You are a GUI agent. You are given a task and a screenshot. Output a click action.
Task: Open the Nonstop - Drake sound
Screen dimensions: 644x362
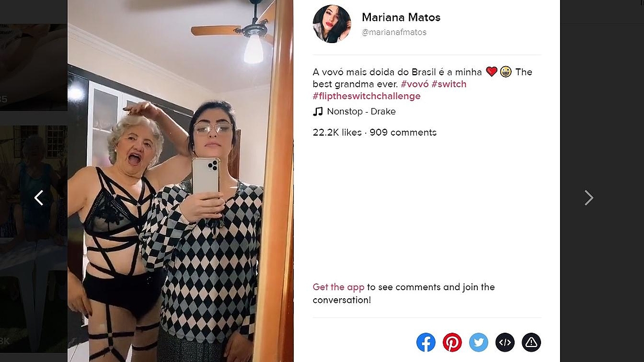(361, 111)
